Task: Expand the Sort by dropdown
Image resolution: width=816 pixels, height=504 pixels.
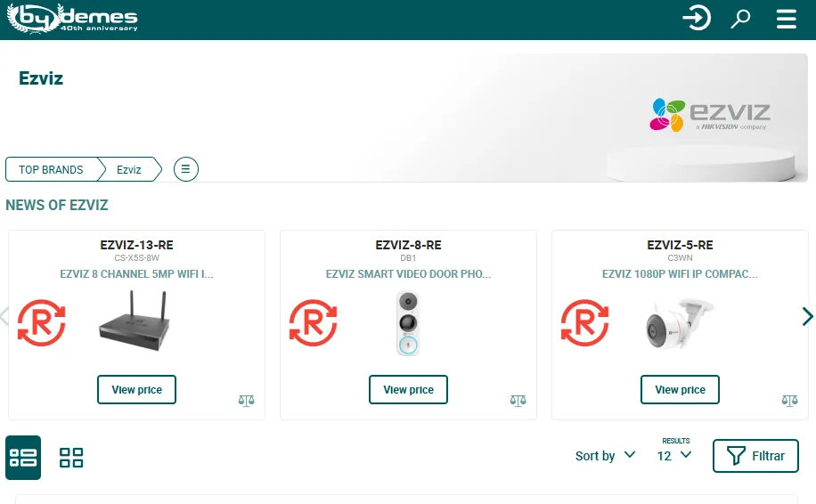Action: click(x=605, y=456)
